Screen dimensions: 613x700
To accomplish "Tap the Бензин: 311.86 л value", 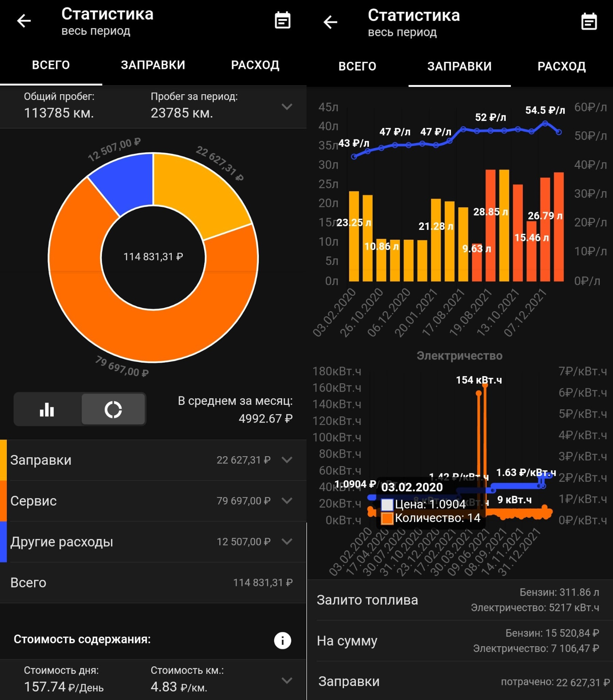I will pos(559,592).
